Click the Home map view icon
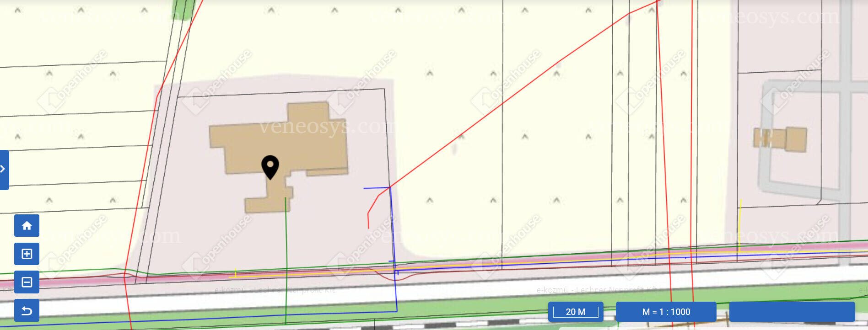Screen dimensions: 868x330 click(x=27, y=225)
